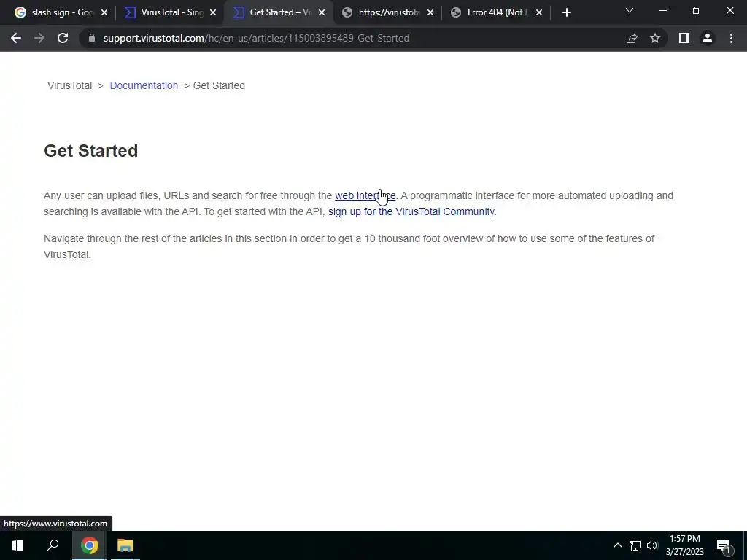Share this page icon in address bar
The width and height of the screenshot is (747, 560).
coord(632,38)
